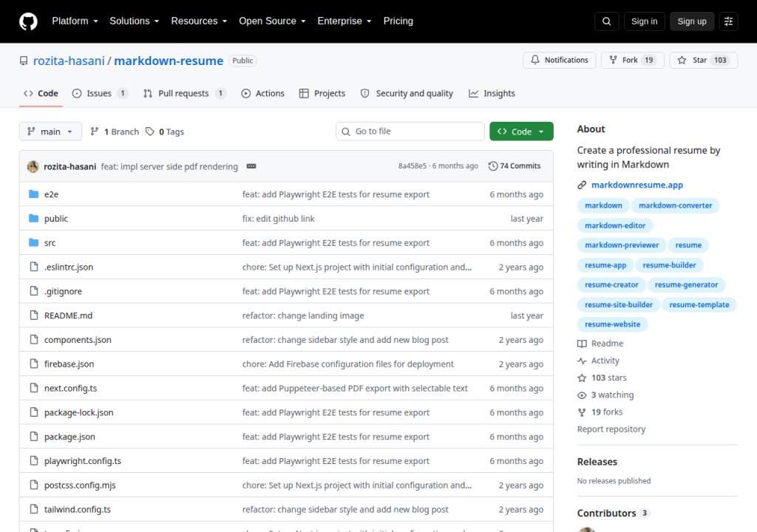Open the Projects tab

click(x=322, y=93)
